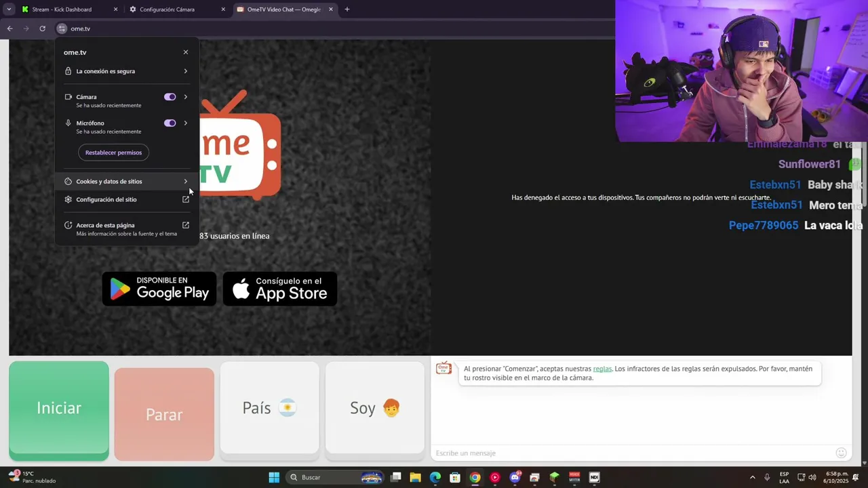
Task: Close the Configuración: Cámara tab
Action: click(x=223, y=9)
